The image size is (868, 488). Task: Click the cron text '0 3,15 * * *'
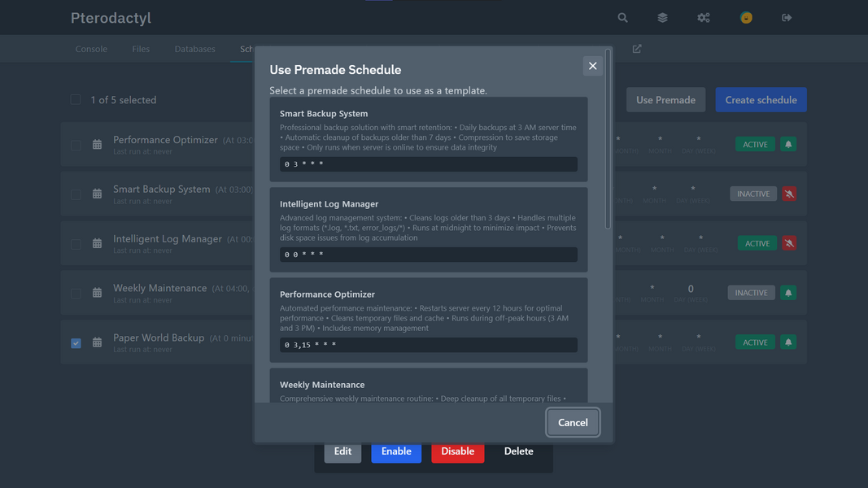(310, 345)
